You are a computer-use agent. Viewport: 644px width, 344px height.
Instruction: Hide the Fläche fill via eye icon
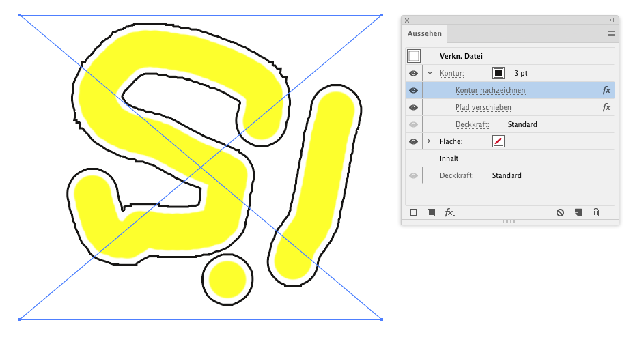(414, 141)
